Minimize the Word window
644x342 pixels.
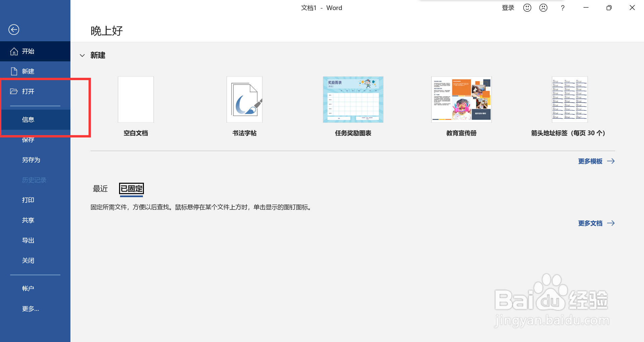pyautogui.click(x=586, y=8)
